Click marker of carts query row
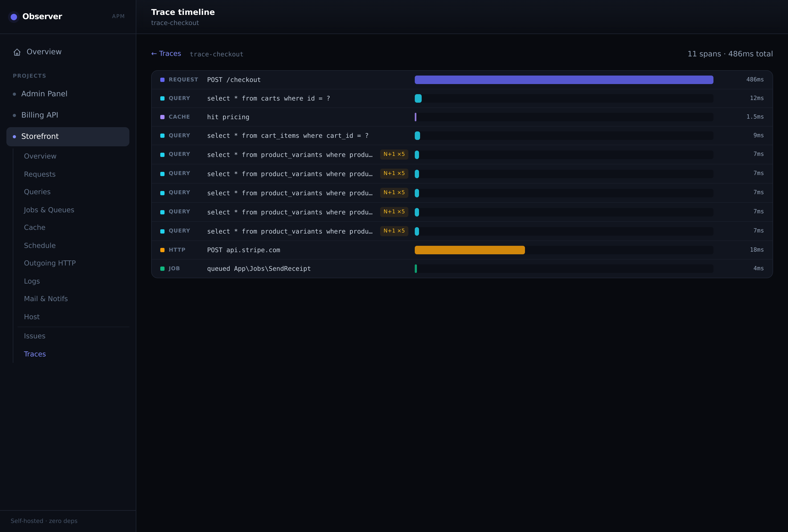Image resolution: width=788 pixels, height=532 pixels. pyautogui.click(x=162, y=98)
